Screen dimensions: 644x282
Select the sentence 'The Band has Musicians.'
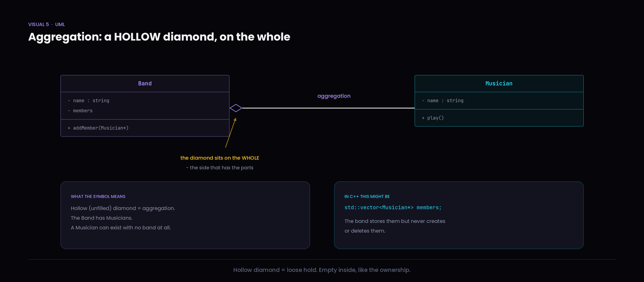[101, 218]
